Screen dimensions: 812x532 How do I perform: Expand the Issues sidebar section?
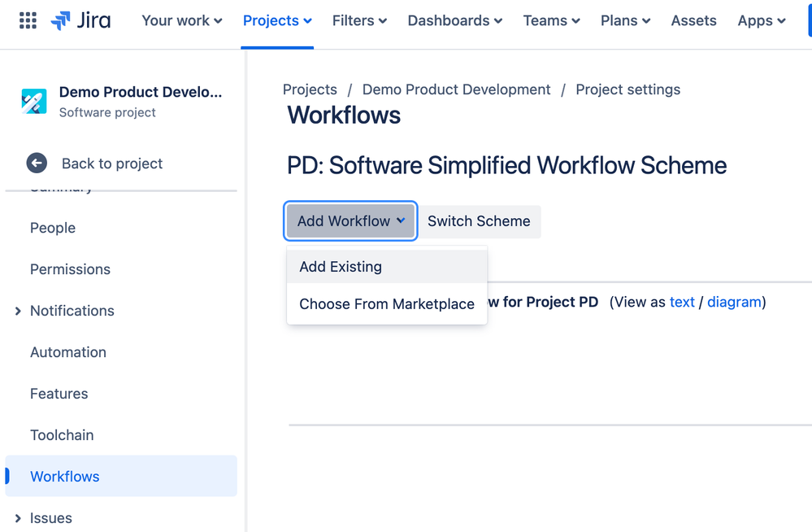18,518
